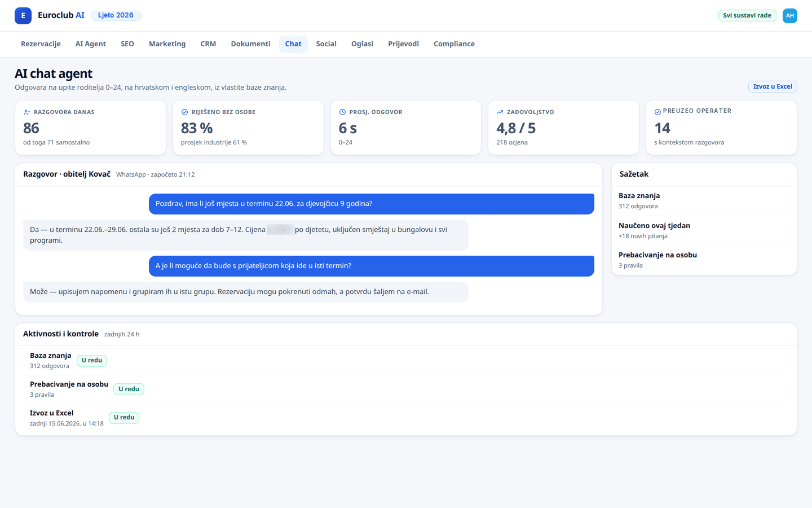Click the Razgovor · obitelj Kovač header
This screenshot has width=812, height=508.
click(x=67, y=174)
